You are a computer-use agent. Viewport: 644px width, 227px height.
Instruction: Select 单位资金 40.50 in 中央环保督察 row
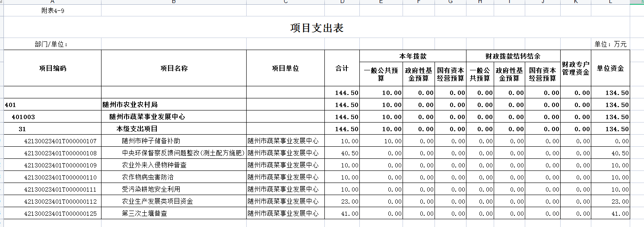pyautogui.click(x=610, y=153)
